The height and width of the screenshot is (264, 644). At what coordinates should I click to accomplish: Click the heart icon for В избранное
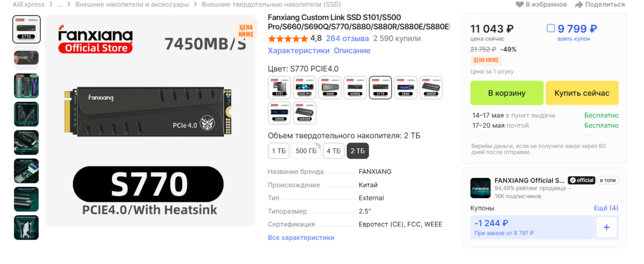click(519, 4)
